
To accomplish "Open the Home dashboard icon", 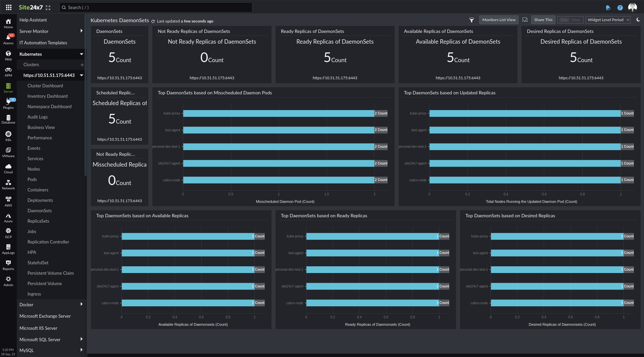I will [x=8, y=21].
